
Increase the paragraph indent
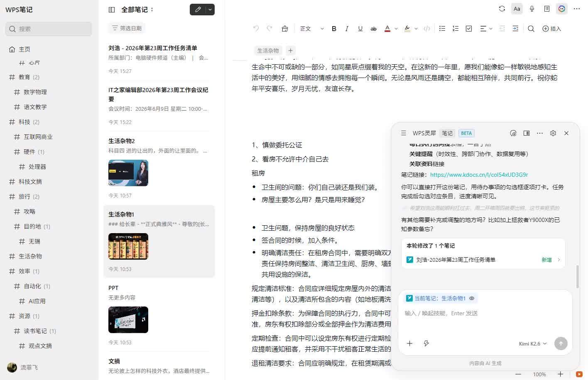(x=515, y=29)
